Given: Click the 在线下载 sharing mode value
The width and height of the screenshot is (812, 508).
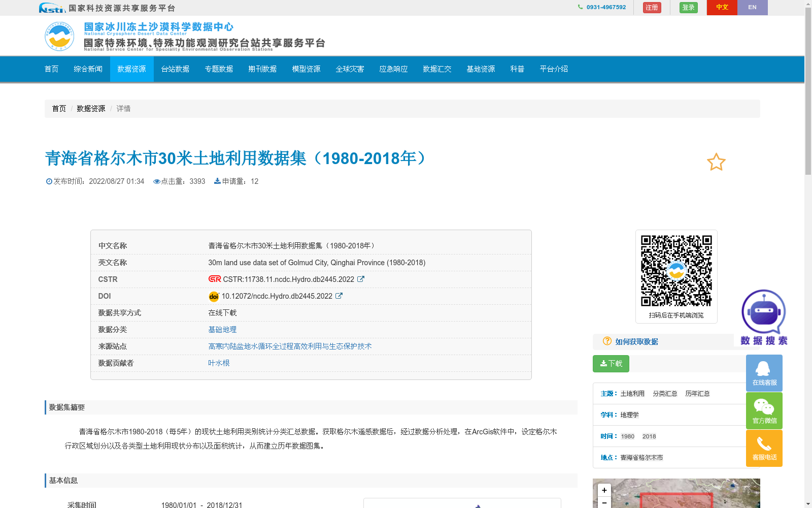Looking at the screenshot, I should (x=222, y=313).
